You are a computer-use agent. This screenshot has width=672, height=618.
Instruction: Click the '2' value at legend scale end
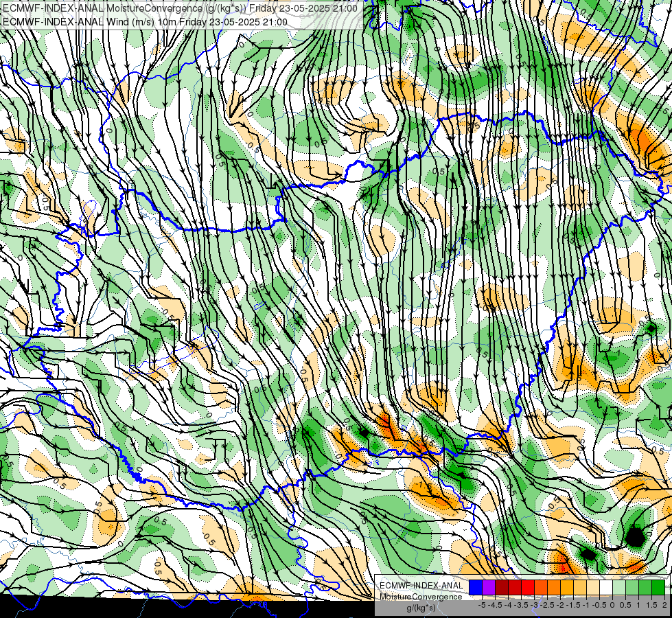[664, 605]
